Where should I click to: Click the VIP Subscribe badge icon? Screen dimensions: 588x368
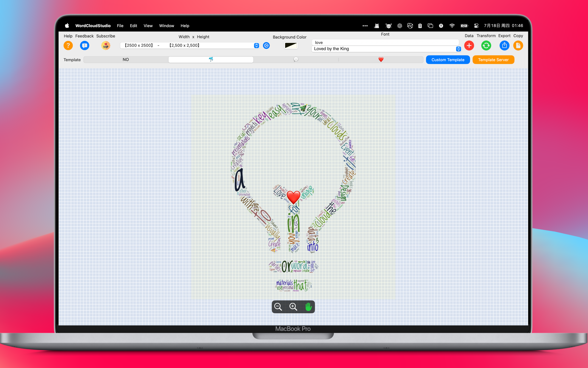[x=106, y=46]
